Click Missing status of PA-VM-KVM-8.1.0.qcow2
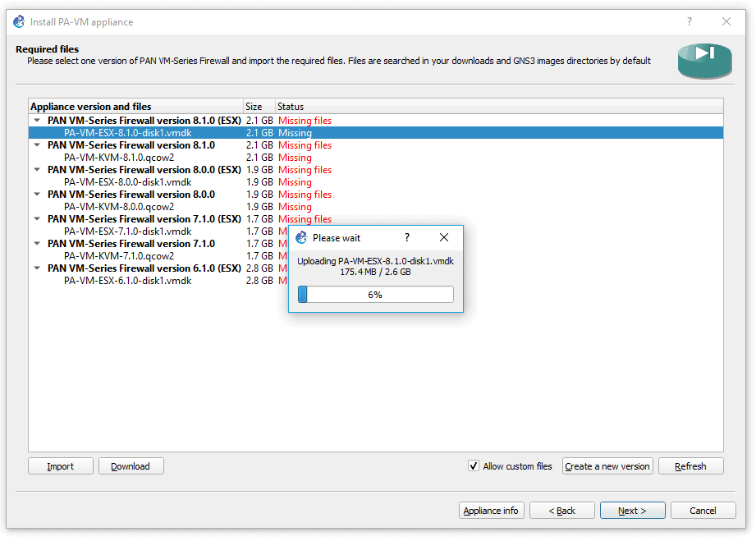 (x=295, y=157)
